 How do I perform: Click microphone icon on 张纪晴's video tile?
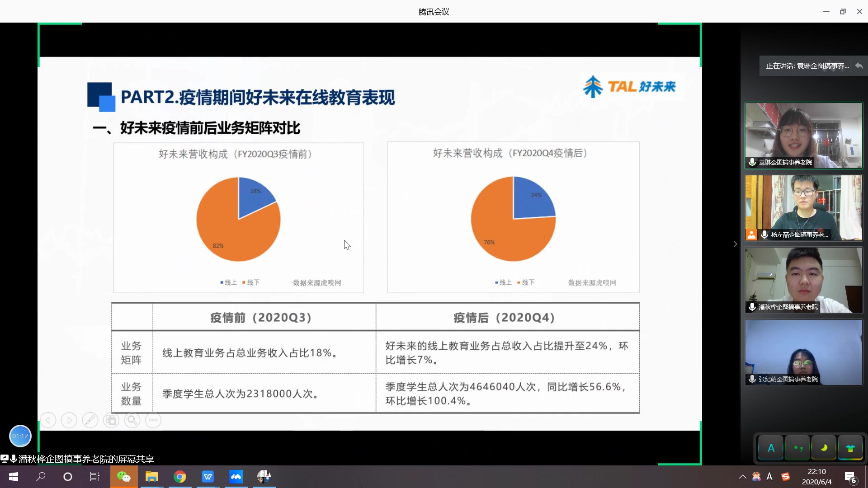752,379
